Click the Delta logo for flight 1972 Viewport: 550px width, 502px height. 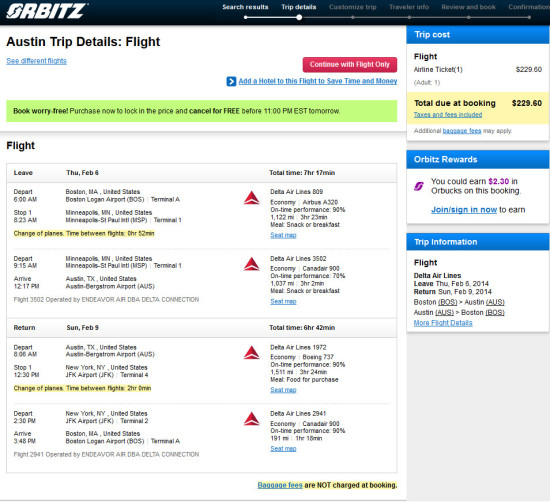251,353
